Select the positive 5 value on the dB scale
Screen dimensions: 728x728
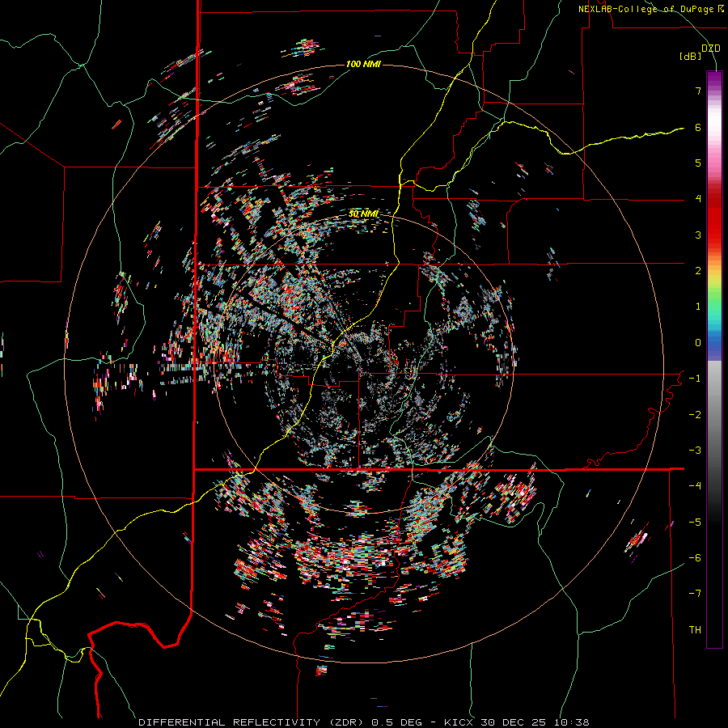(698, 163)
